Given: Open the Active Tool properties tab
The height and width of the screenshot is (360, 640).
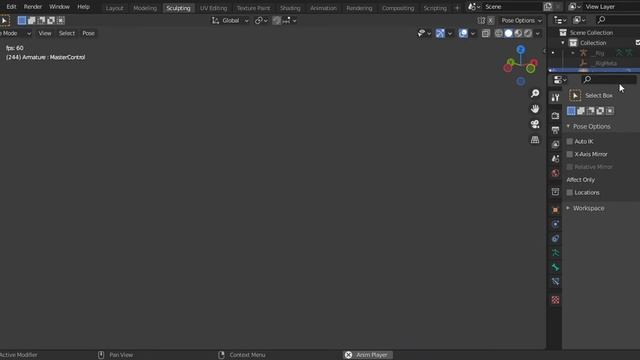Looking at the screenshot, I should pos(555,98).
